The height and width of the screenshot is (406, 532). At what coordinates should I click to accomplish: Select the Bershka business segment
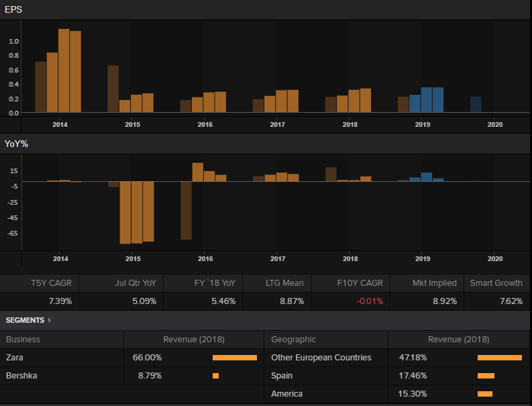21,376
